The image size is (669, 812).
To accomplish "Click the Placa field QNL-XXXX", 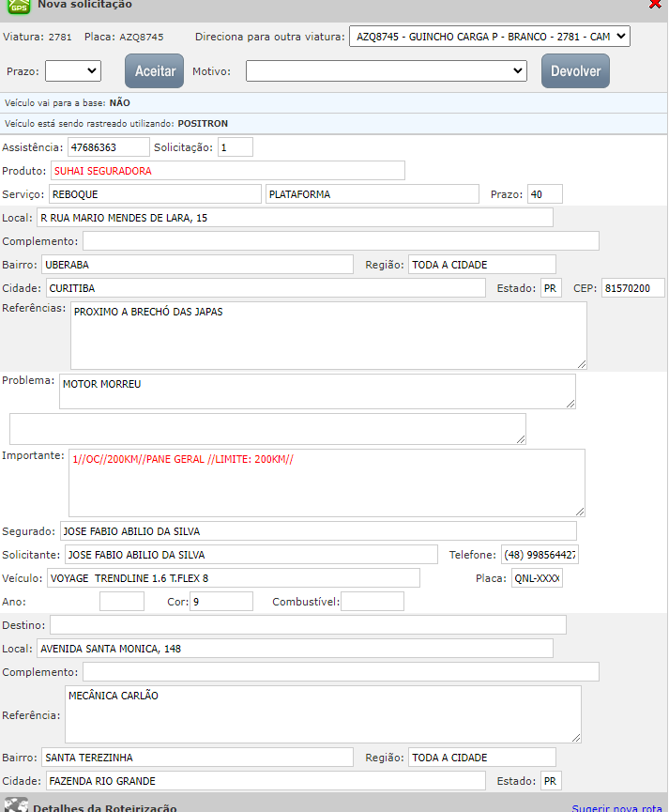I will click(x=537, y=578).
